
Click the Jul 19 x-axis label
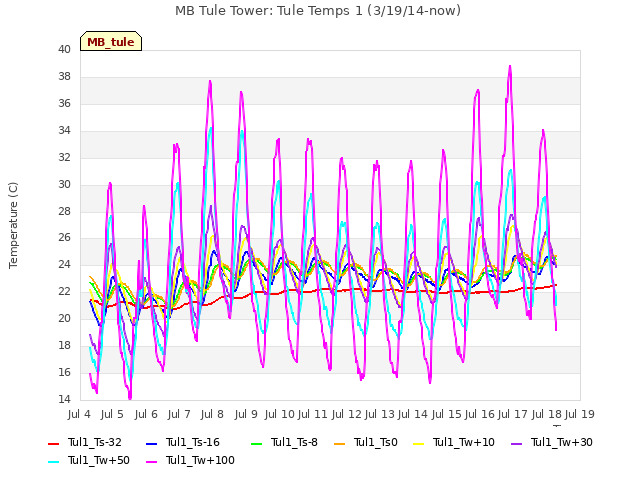point(580,414)
